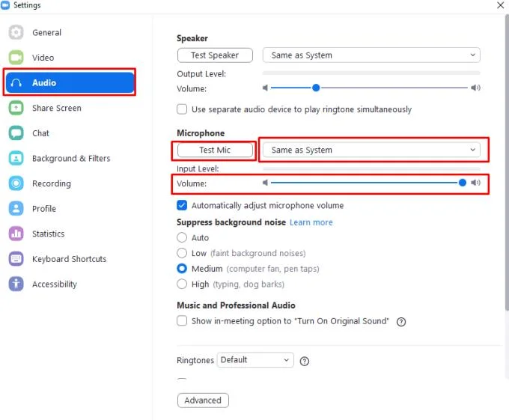Open Keyboard Shortcuts settings
Image resolution: width=509 pixels, height=420 pixels.
tap(69, 259)
